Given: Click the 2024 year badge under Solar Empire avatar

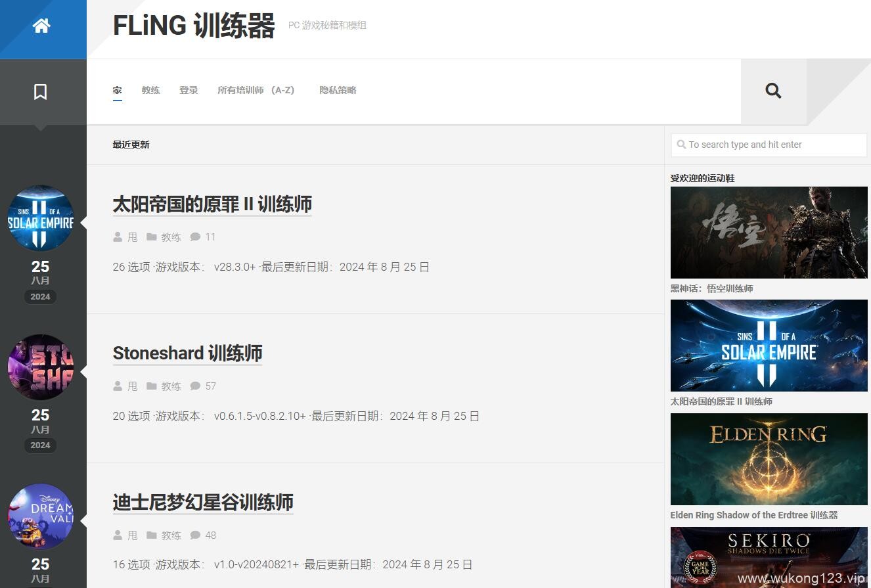Looking at the screenshot, I should click(x=40, y=297).
